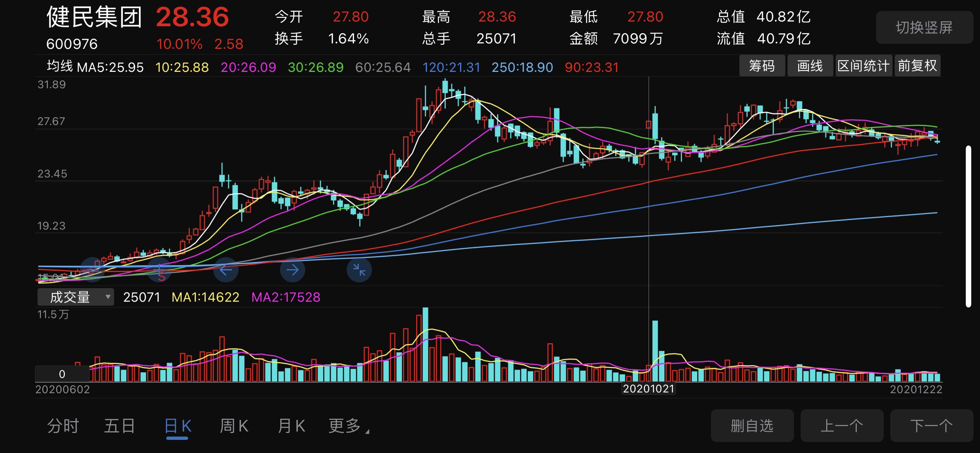Zoom out the K-line chart with minus circle

(92, 270)
